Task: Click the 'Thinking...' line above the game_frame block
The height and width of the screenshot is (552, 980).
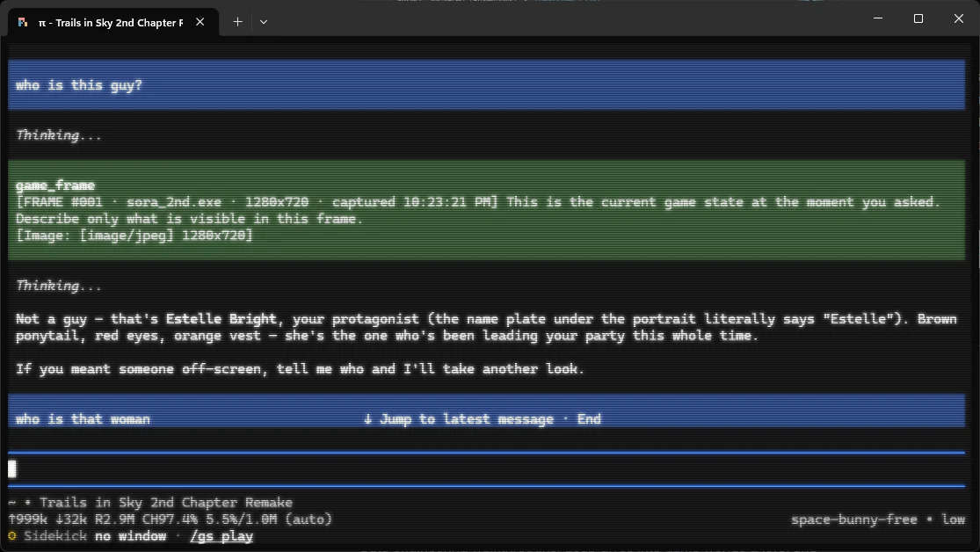Action: pyautogui.click(x=59, y=135)
